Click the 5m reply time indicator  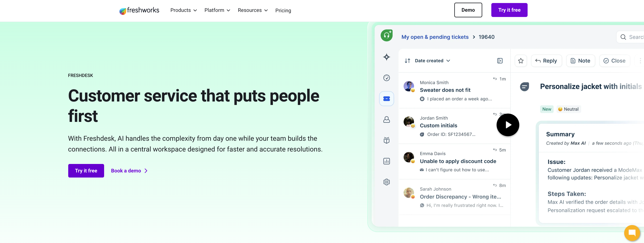click(x=499, y=150)
